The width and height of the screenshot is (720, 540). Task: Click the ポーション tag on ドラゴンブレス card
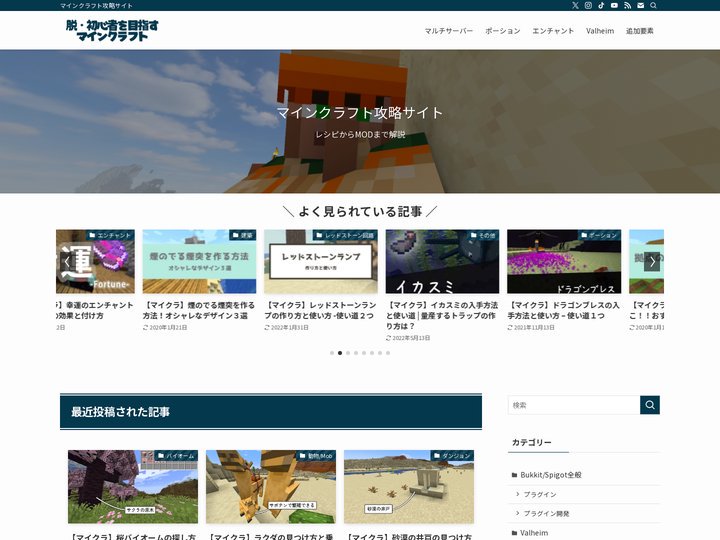click(599, 235)
